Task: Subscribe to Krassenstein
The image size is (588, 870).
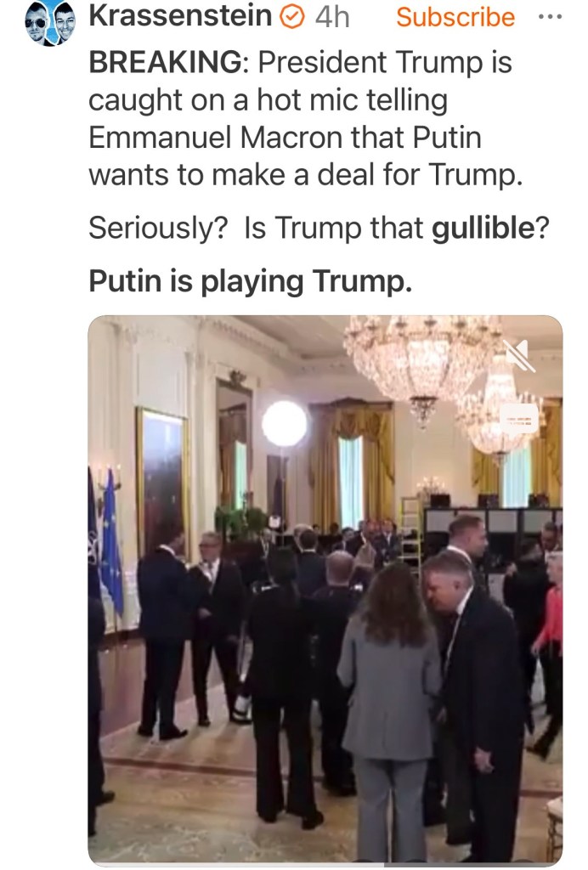Action: point(455,17)
